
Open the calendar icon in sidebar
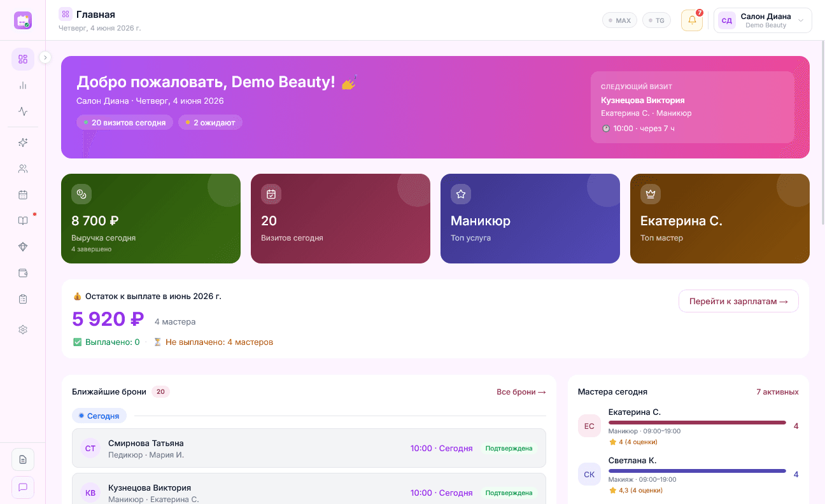coord(23,195)
